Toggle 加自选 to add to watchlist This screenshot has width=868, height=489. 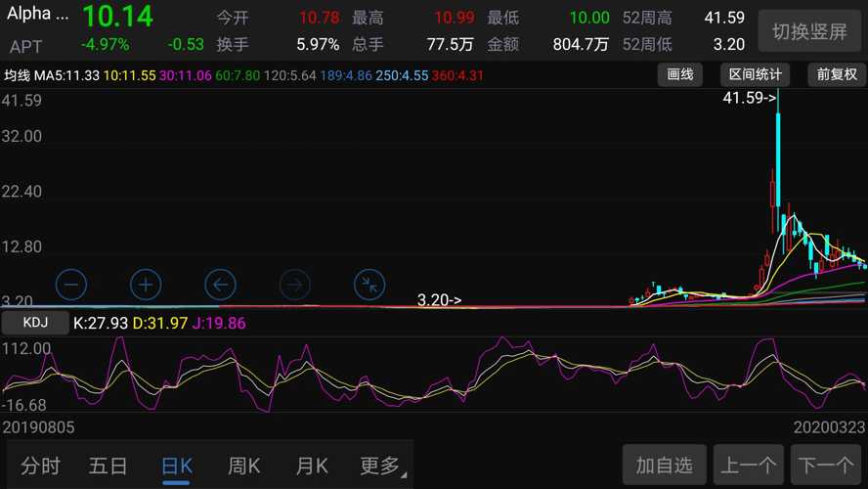(664, 465)
